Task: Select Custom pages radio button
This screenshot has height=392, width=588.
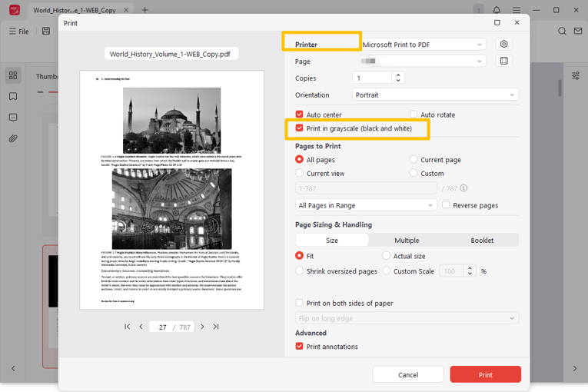Action: [414, 173]
